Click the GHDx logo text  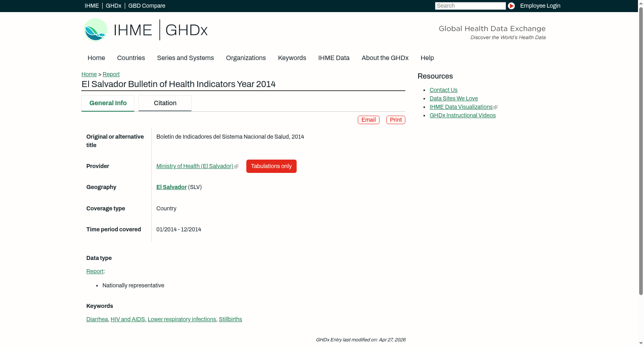click(186, 30)
